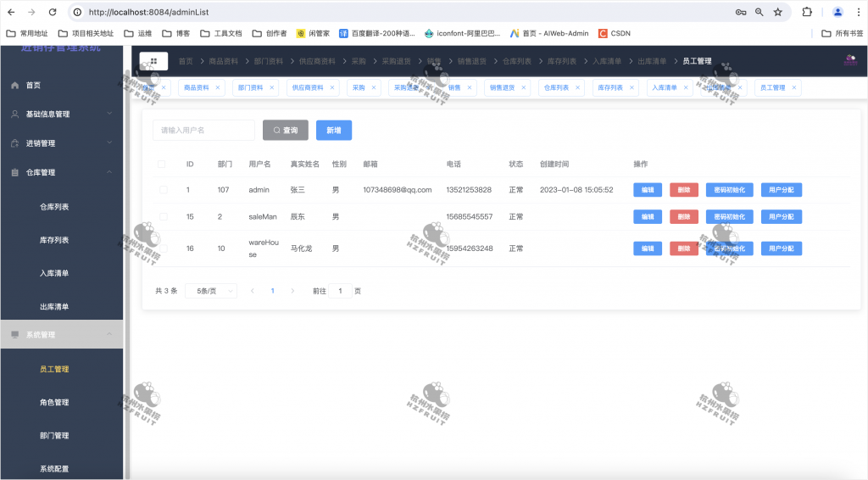This screenshot has height=480, width=868.
Task: Click 编辑 for saleMan row
Action: 648,216
